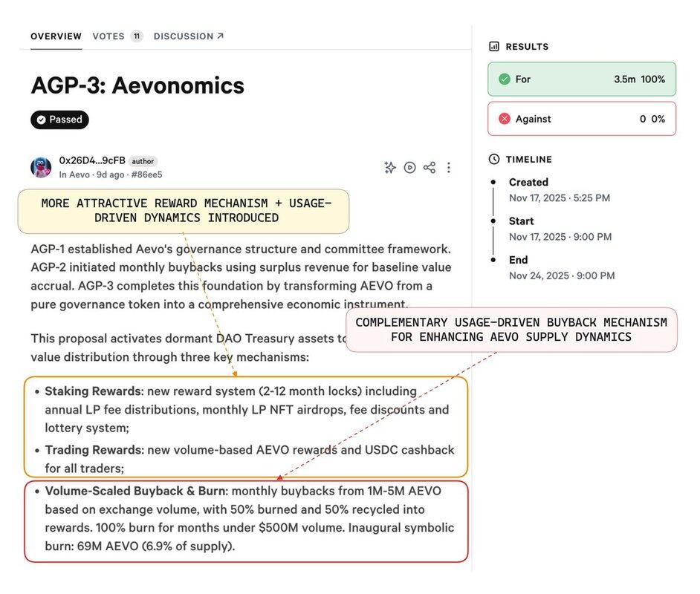Open the Discussion external link
Image resolution: width=700 pixels, height=594 pixels.
(x=188, y=36)
